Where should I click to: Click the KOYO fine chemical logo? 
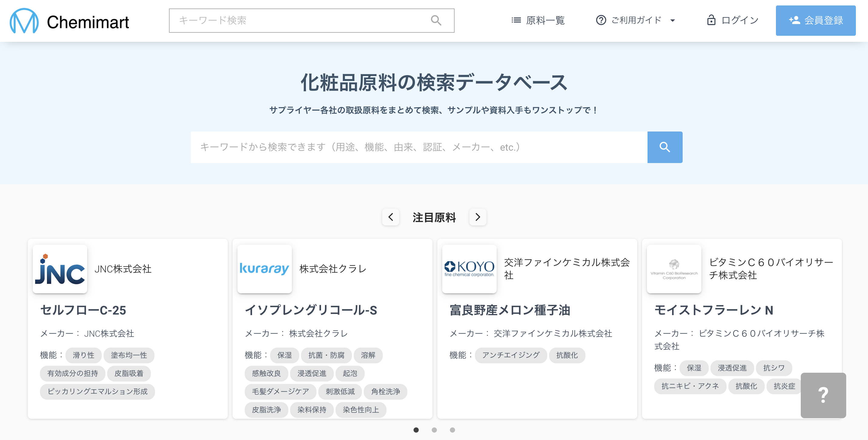tap(469, 269)
